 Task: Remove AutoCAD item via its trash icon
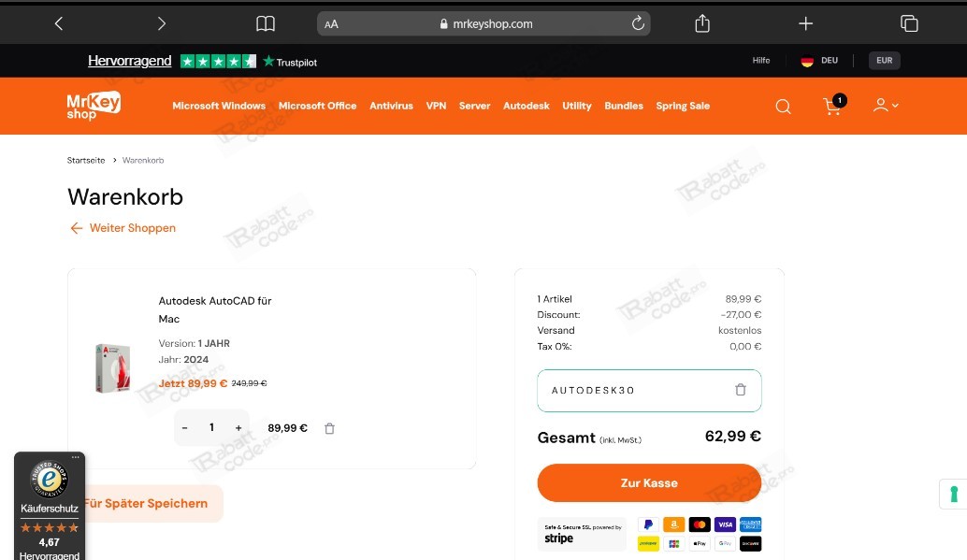(329, 427)
